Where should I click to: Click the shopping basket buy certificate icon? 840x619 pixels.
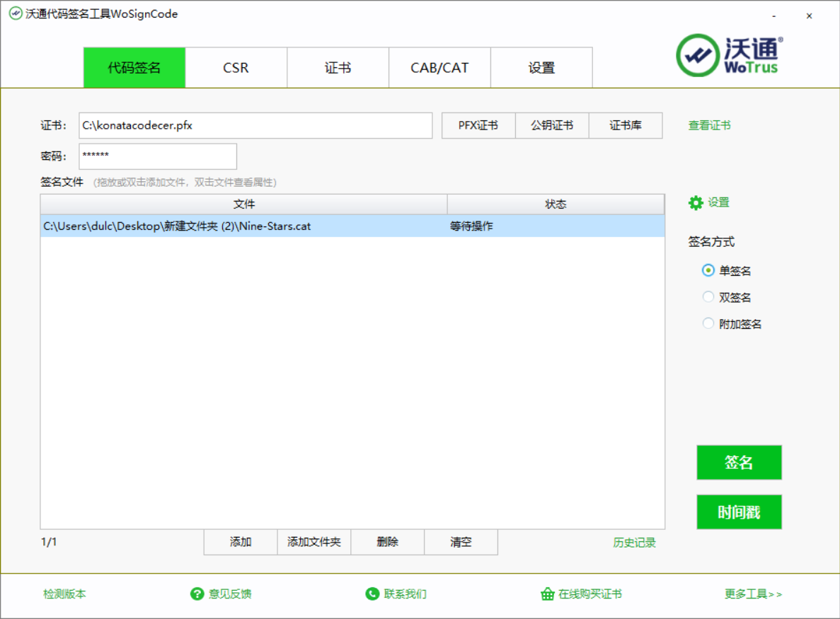[x=547, y=594]
